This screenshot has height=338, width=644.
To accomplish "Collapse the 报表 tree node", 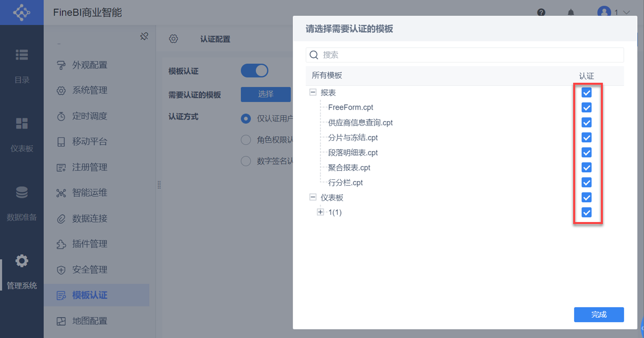I will pos(313,92).
